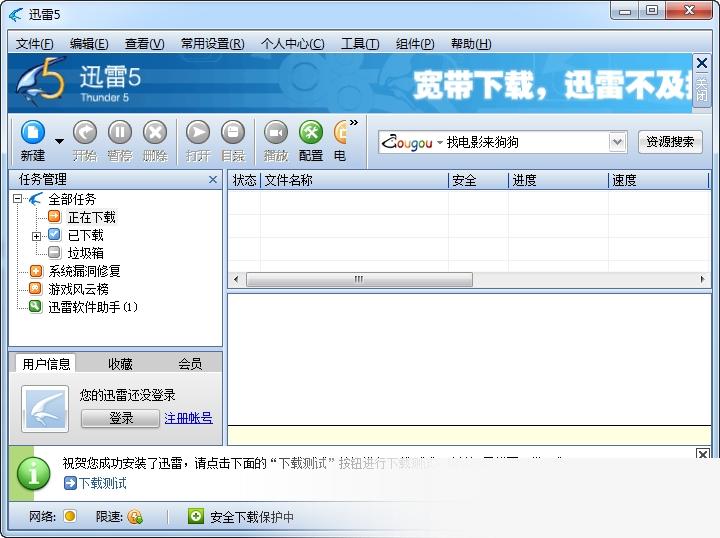Open the 工具(T) menu

360,44
